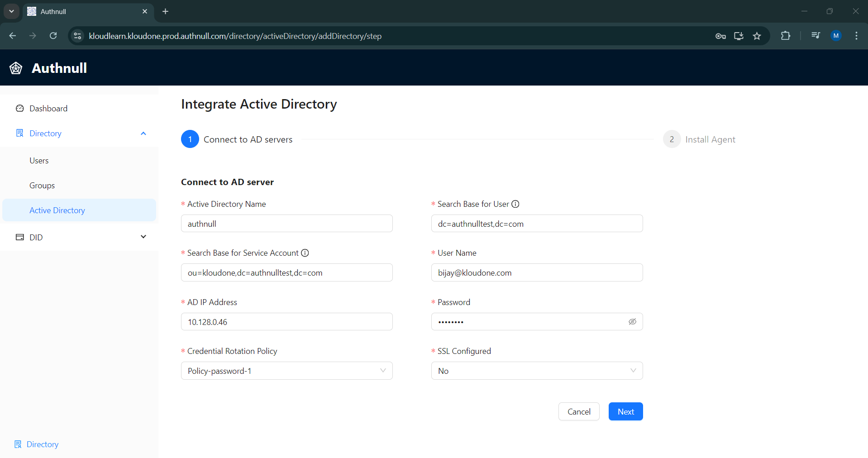Click the Next button
Image resolution: width=868 pixels, height=458 pixels.
click(625, 411)
